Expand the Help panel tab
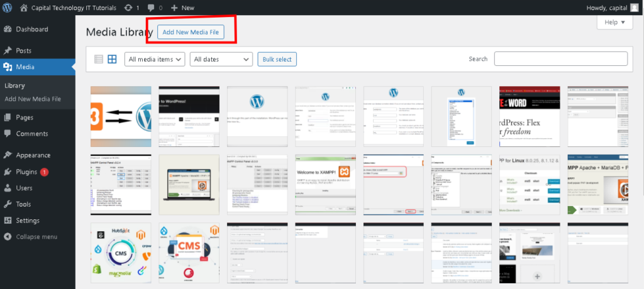644x289 pixels. point(614,22)
